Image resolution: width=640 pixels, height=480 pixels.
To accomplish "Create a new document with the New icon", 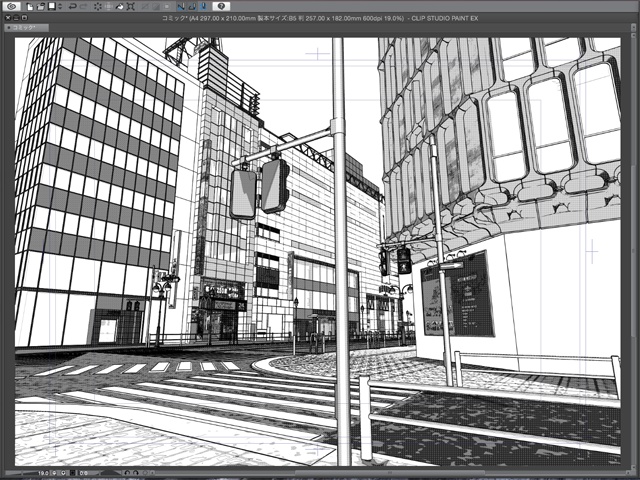I will pyautogui.click(x=30, y=7).
